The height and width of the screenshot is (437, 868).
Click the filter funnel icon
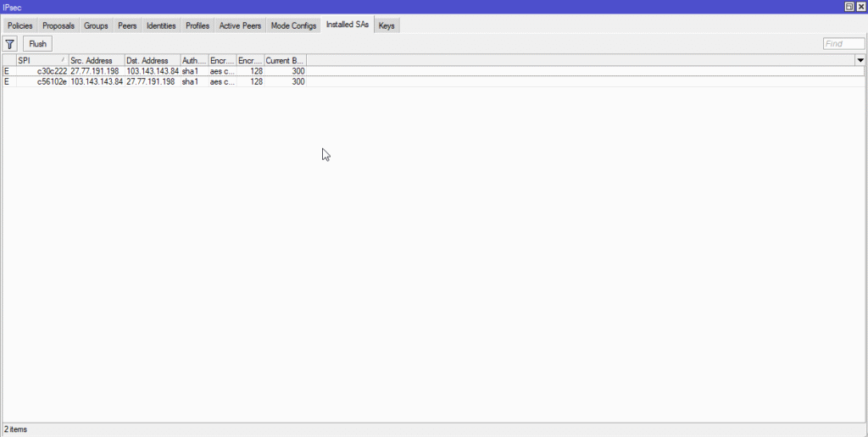coord(10,44)
